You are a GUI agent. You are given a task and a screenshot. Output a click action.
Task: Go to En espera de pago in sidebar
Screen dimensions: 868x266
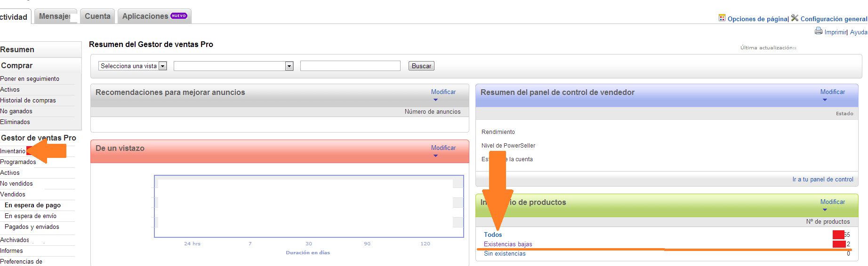click(32, 205)
